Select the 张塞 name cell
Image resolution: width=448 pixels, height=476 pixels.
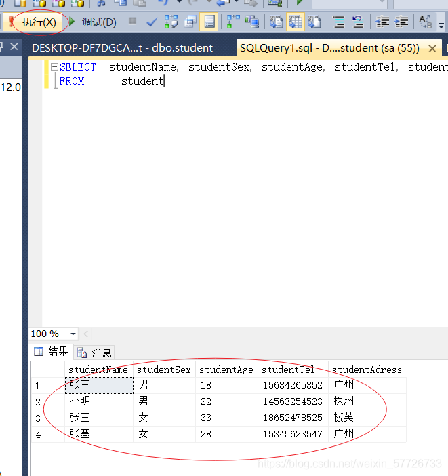pos(99,434)
